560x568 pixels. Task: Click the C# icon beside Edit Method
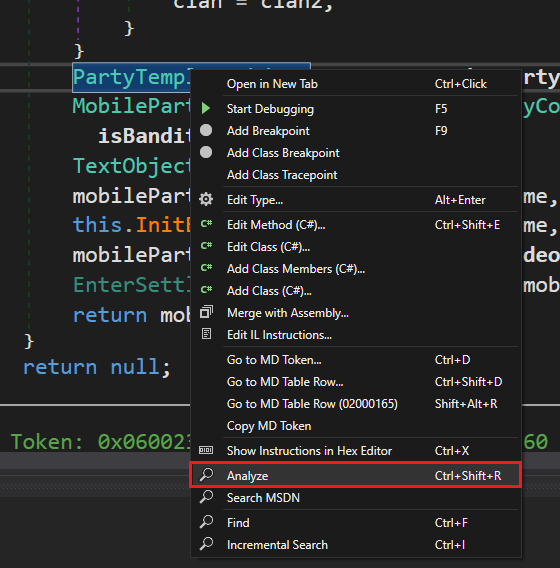coord(206,224)
